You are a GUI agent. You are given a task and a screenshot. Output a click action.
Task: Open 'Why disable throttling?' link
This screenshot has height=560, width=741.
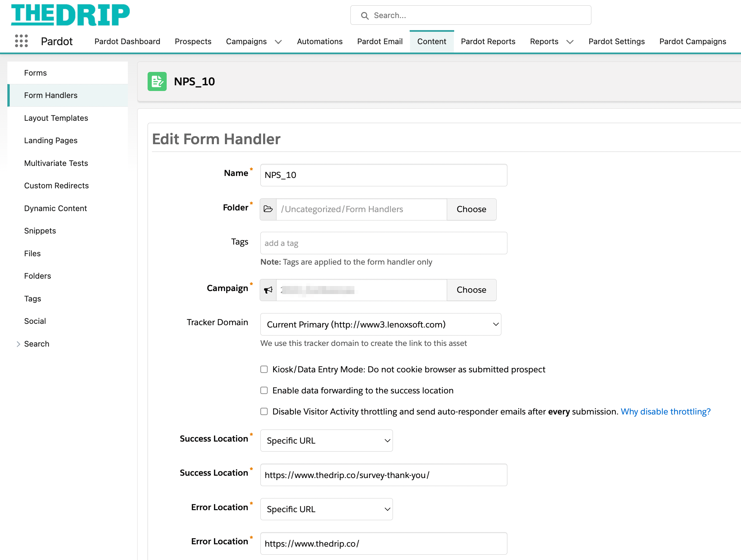pos(665,411)
